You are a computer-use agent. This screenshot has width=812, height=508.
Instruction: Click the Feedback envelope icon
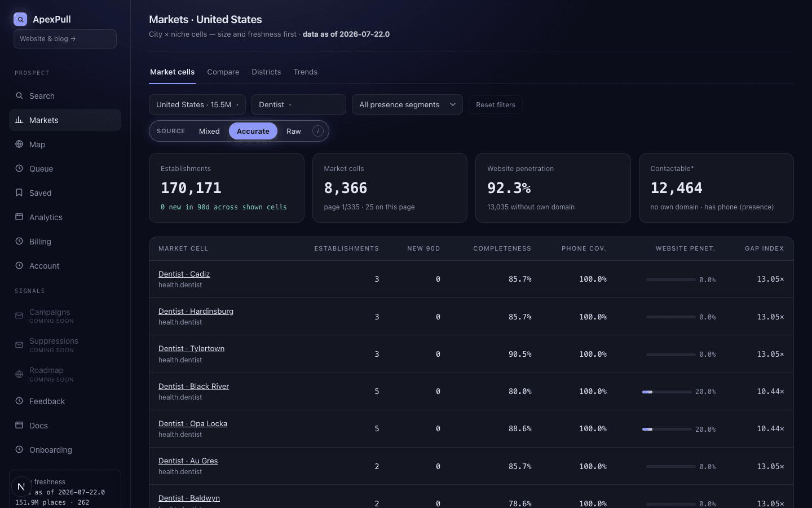coord(19,401)
